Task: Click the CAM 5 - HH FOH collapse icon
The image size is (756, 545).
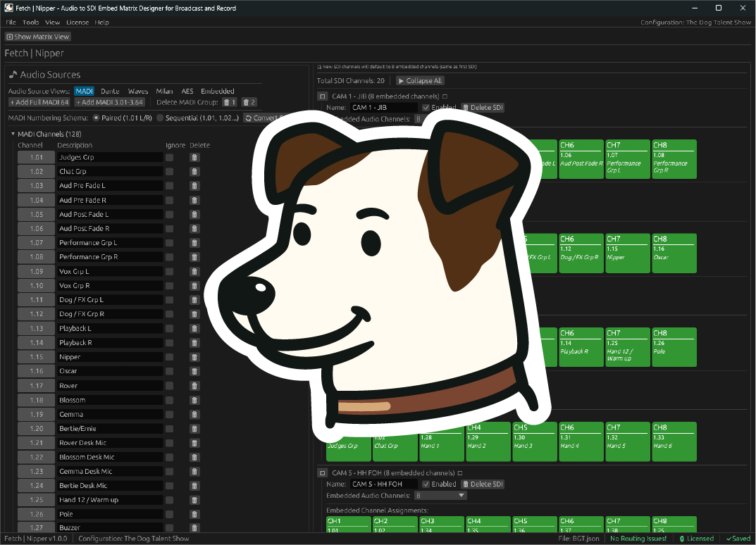Action: pyautogui.click(x=322, y=473)
